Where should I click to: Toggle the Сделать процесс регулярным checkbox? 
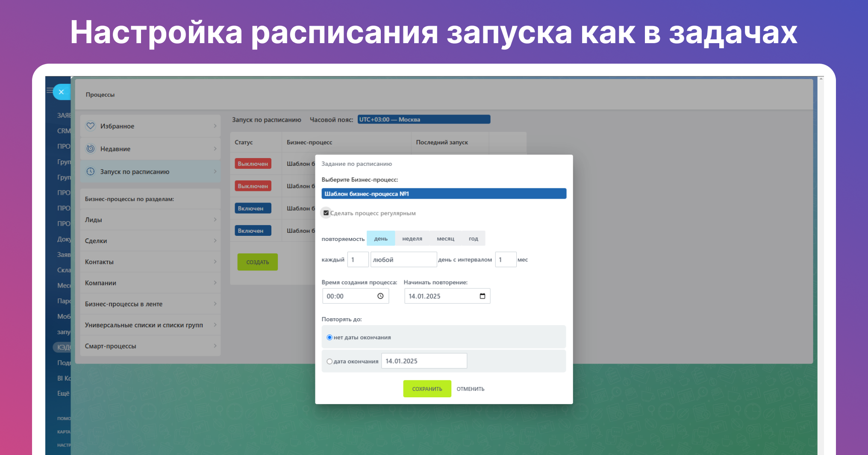click(326, 213)
